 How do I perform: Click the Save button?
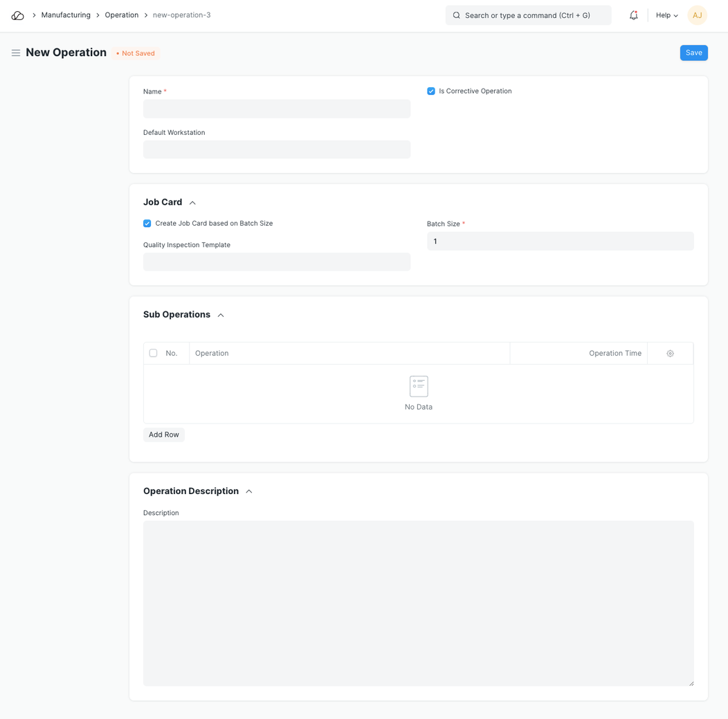693,53
